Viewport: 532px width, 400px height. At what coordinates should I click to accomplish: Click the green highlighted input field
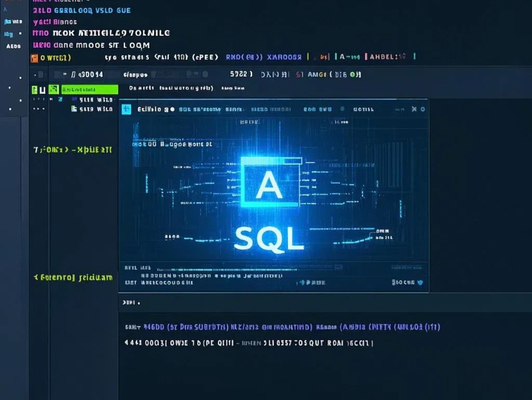90,89
